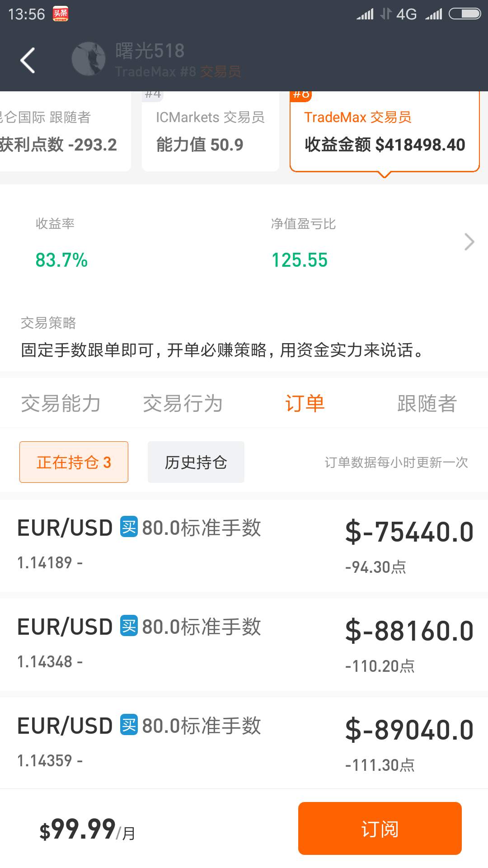The image size is (488, 868).
Task: Open the EUR/USD order with loss $-75440.0
Action: tap(244, 545)
